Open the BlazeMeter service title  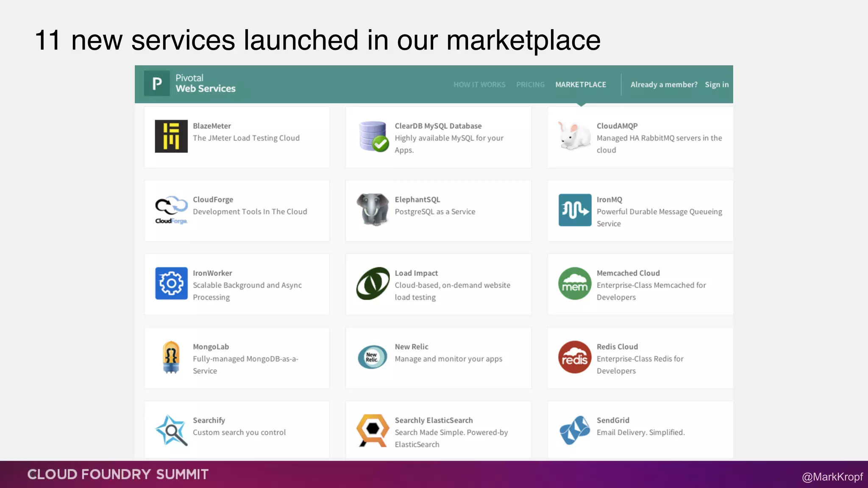pos(212,126)
